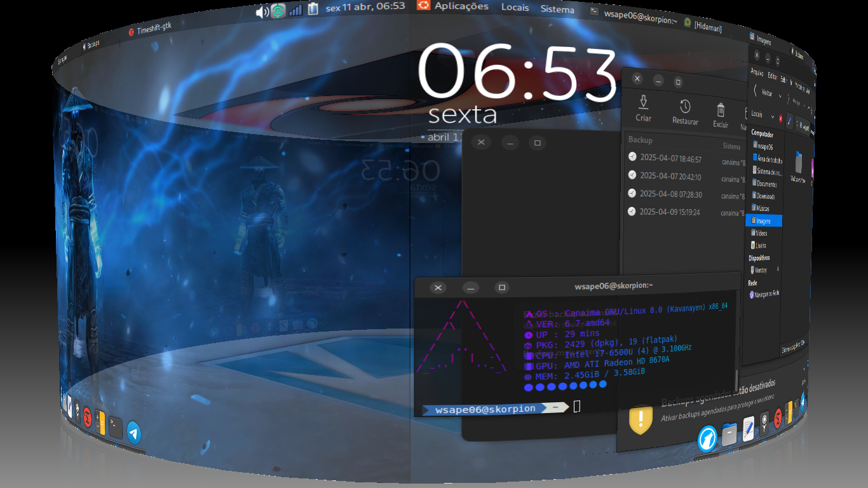This screenshot has height=488, width=868.
Task: Open the terminal icon in the wallpaper-side dock
Action: point(115,426)
